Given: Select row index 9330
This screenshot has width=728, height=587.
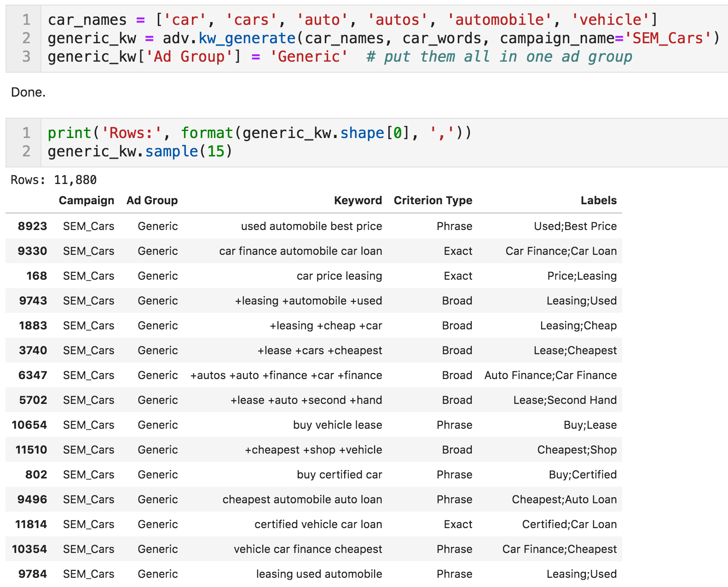Looking at the screenshot, I should point(33,251).
